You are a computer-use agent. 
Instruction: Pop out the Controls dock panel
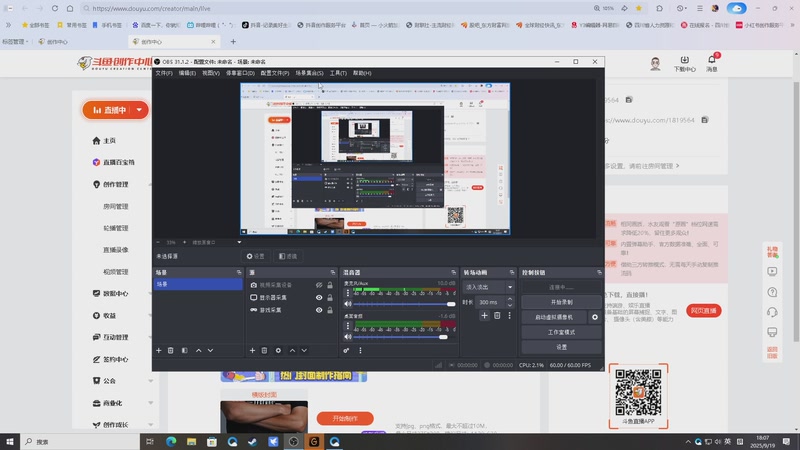click(x=599, y=272)
